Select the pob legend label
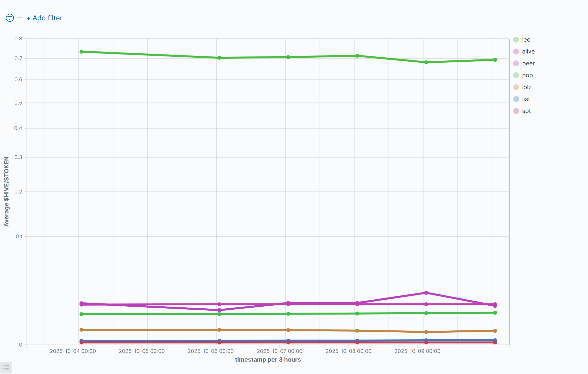The width and height of the screenshot is (588, 374). pos(527,75)
